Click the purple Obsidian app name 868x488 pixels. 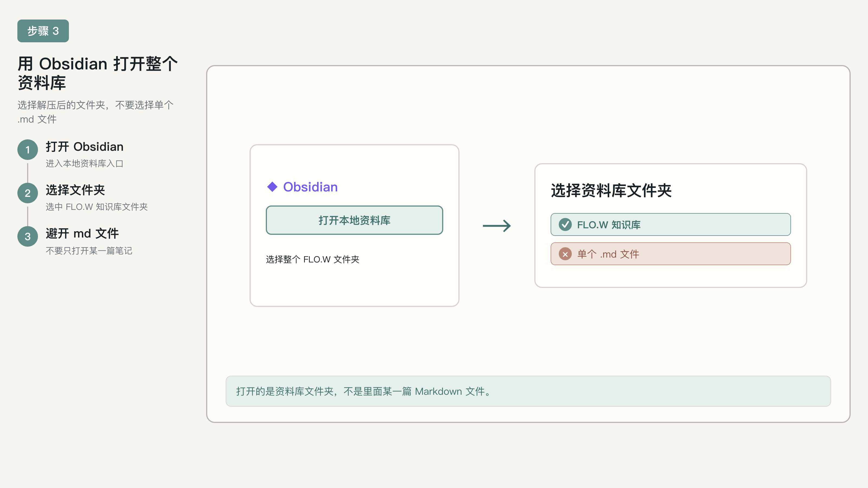[310, 187]
